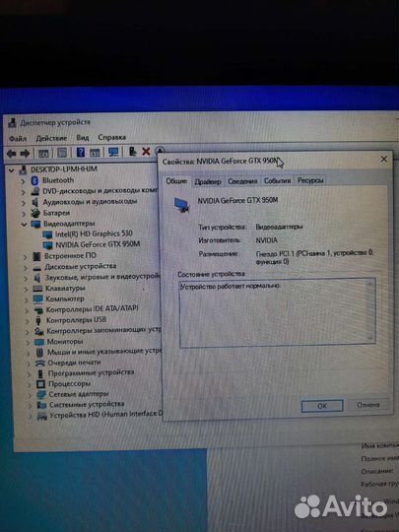Expand the Bluetooth category
The width and height of the screenshot is (399, 532).
coord(23,181)
